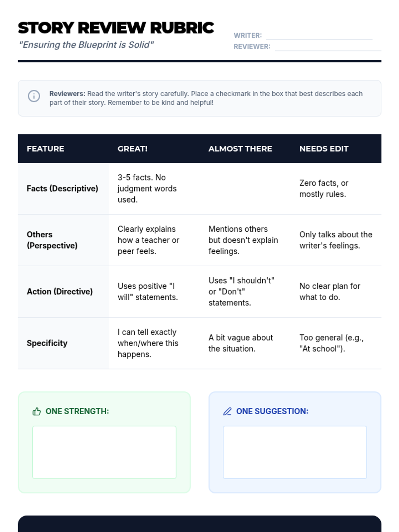Click inside the One Suggestion text box
399x532 pixels.
tap(295, 452)
